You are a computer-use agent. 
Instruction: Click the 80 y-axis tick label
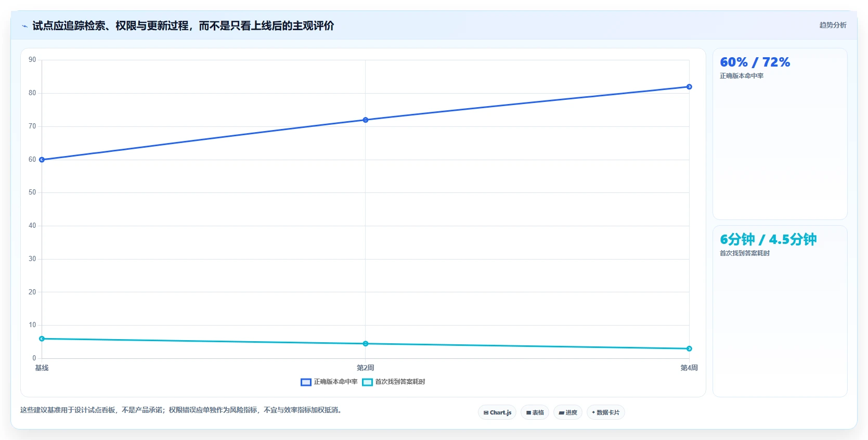[x=32, y=93]
